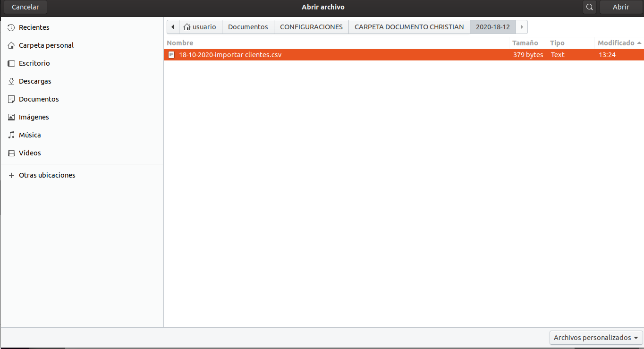Select the 2020-18-12 path segment
This screenshot has height=349, width=644.
point(493,27)
